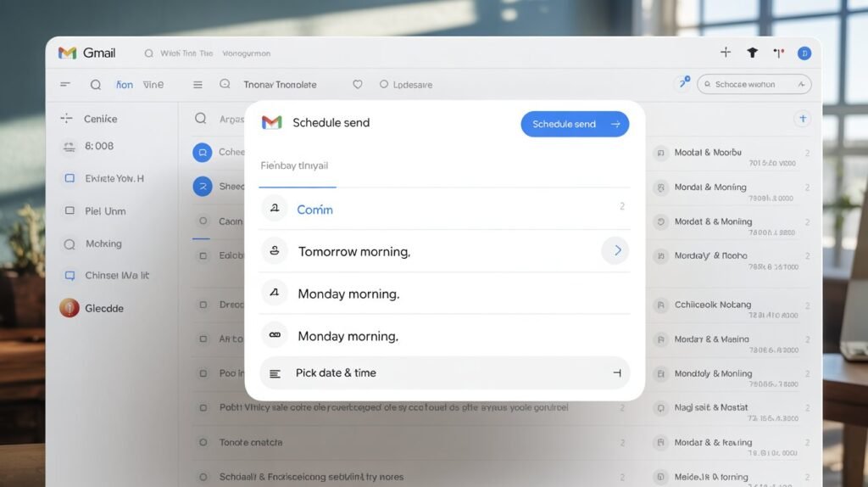This screenshot has height=487, width=868.
Task: Select the first Tomorrow morning option
Action: tap(444, 251)
